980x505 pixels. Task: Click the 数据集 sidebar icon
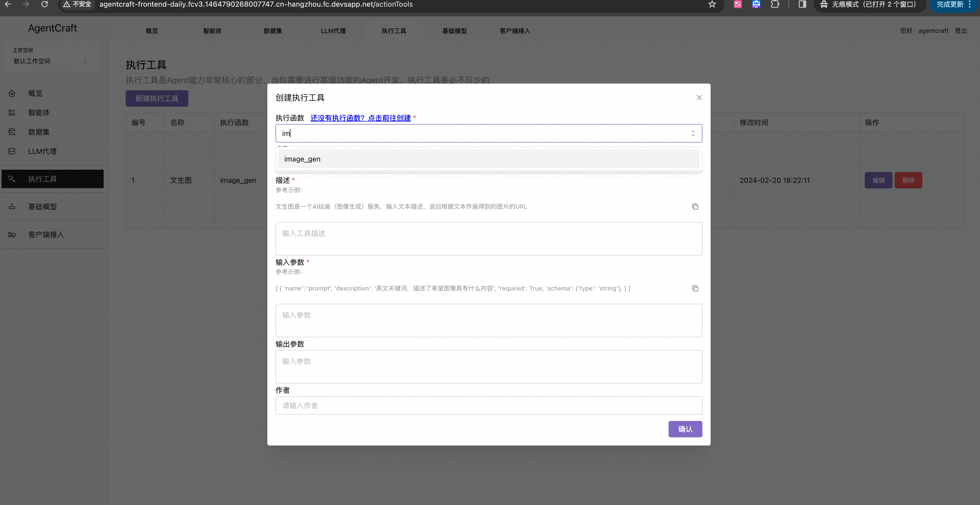12,132
